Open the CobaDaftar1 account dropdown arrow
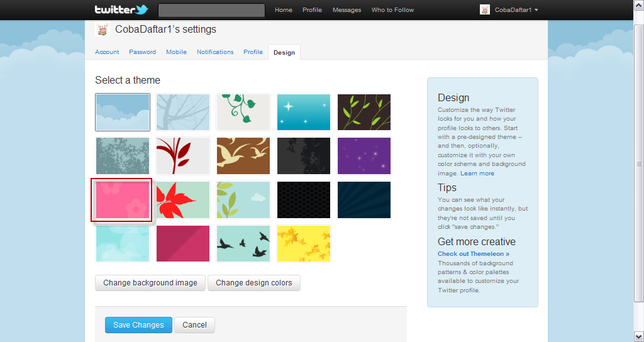Viewport: 644px width, 342px height. tap(536, 10)
